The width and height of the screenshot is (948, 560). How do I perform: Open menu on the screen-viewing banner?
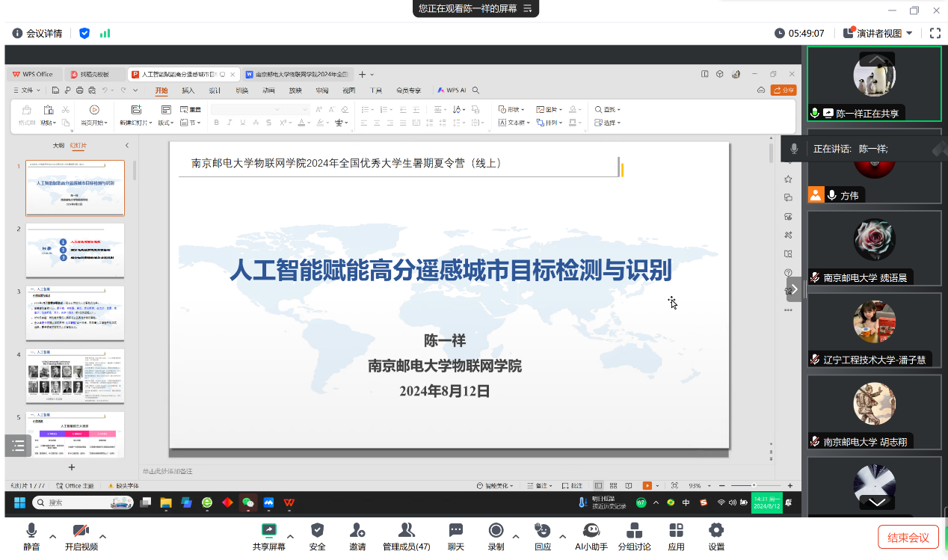pyautogui.click(x=528, y=9)
